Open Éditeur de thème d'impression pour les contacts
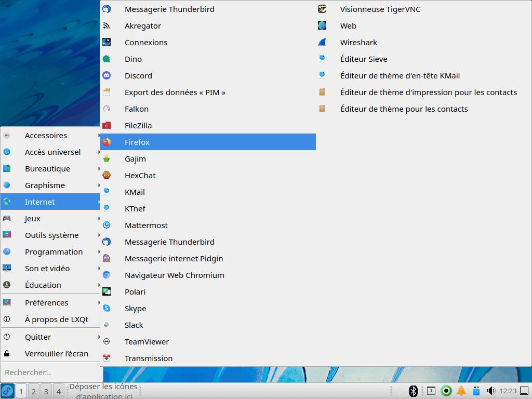This screenshot has height=399, width=532. (423, 92)
